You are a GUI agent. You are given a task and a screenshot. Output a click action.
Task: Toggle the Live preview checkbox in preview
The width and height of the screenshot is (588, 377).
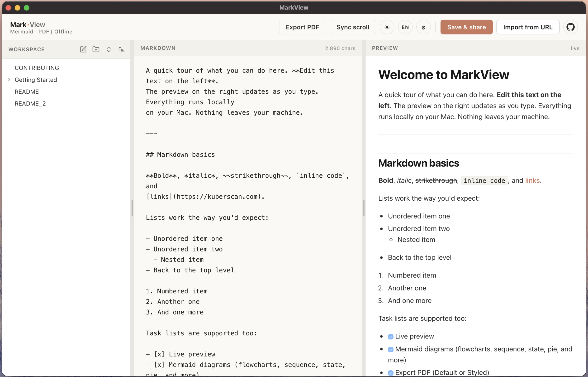click(391, 337)
